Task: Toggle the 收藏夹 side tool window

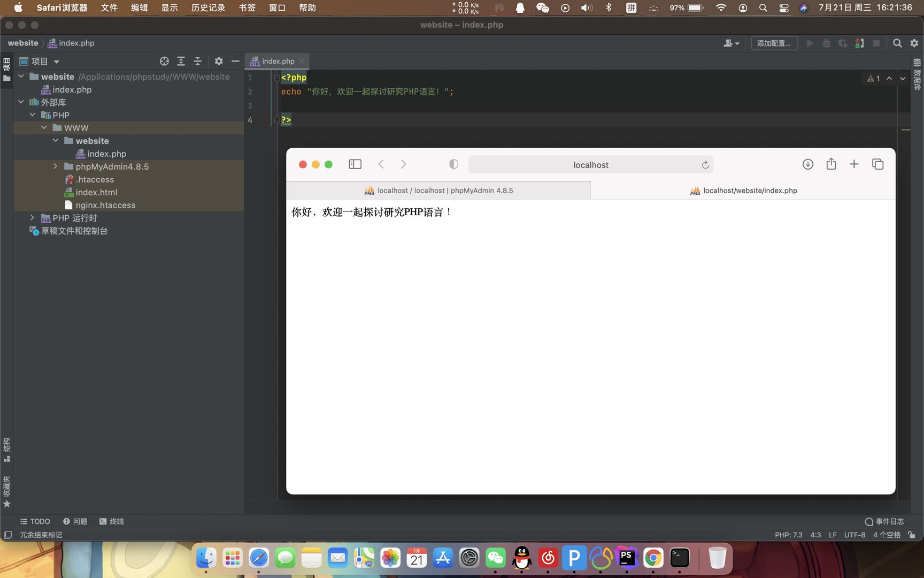Action: click(6, 491)
